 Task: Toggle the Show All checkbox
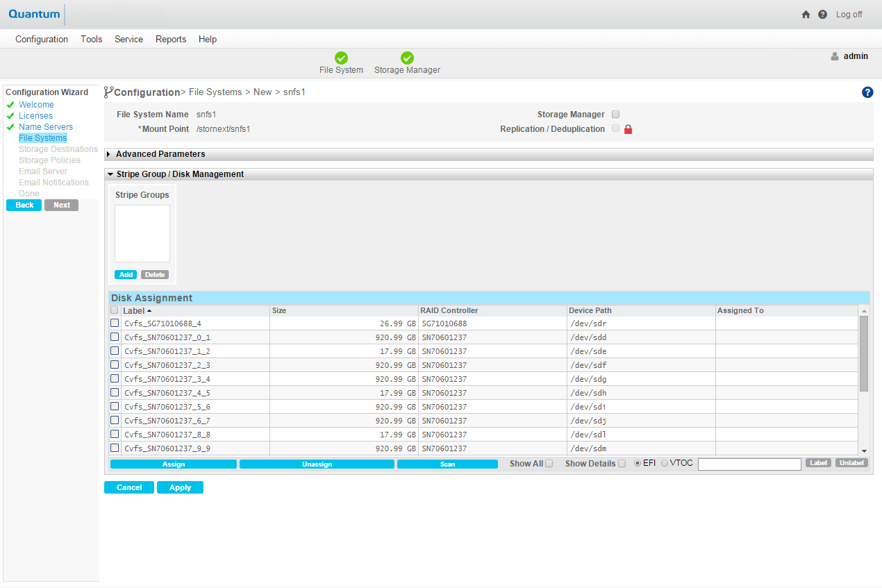pyautogui.click(x=549, y=464)
